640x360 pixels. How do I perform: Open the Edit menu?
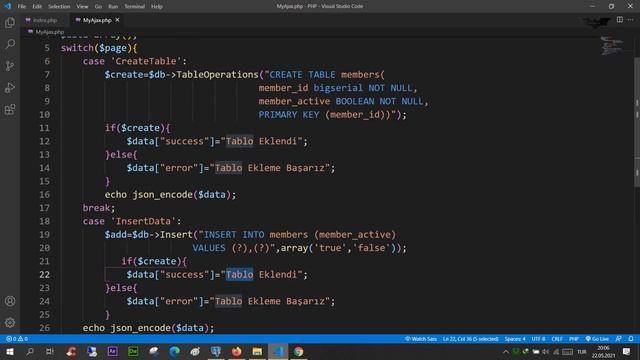(x=37, y=7)
